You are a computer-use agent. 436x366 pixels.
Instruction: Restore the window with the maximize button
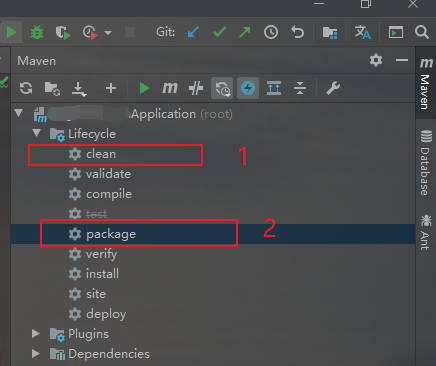pyautogui.click(x=366, y=4)
